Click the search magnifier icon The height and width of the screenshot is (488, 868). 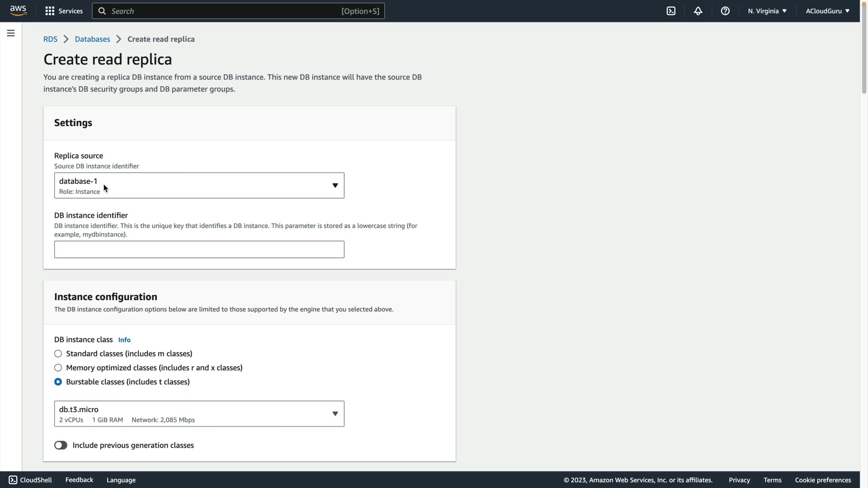click(102, 11)
